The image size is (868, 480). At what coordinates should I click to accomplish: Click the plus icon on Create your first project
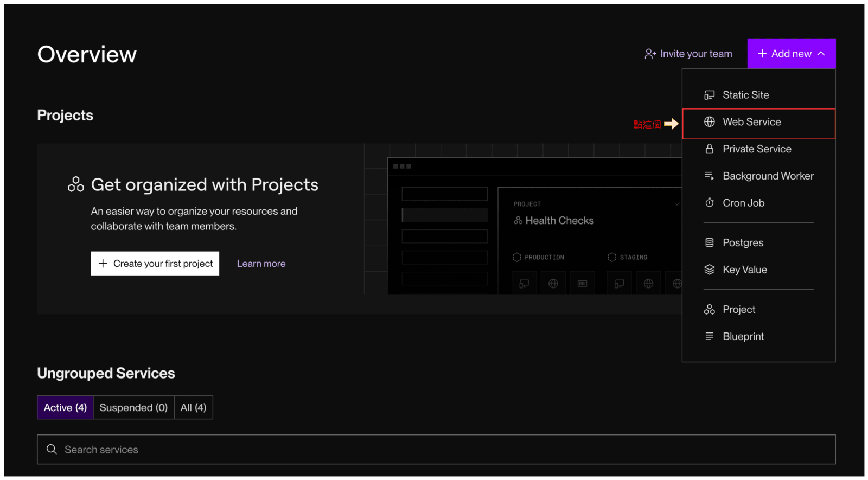point(103,263)
